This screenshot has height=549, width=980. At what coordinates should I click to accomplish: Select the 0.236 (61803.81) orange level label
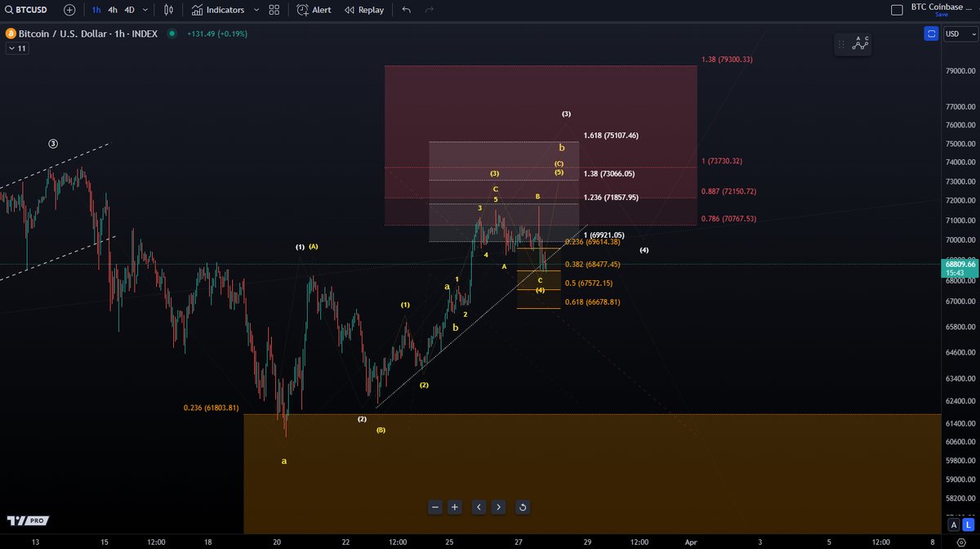tap(211, 408)
